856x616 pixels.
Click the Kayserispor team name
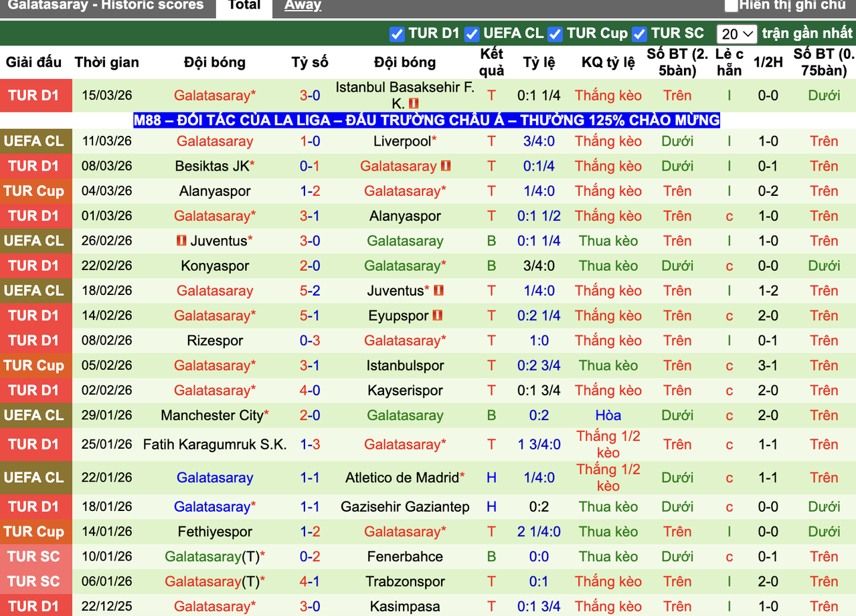[405, 390]
